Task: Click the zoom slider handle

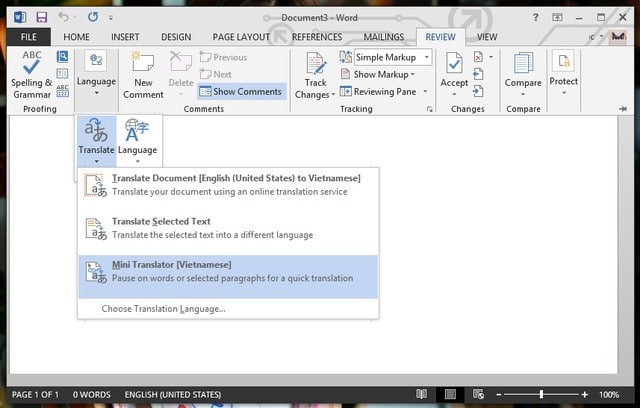Action: click(x=541, y=395)
